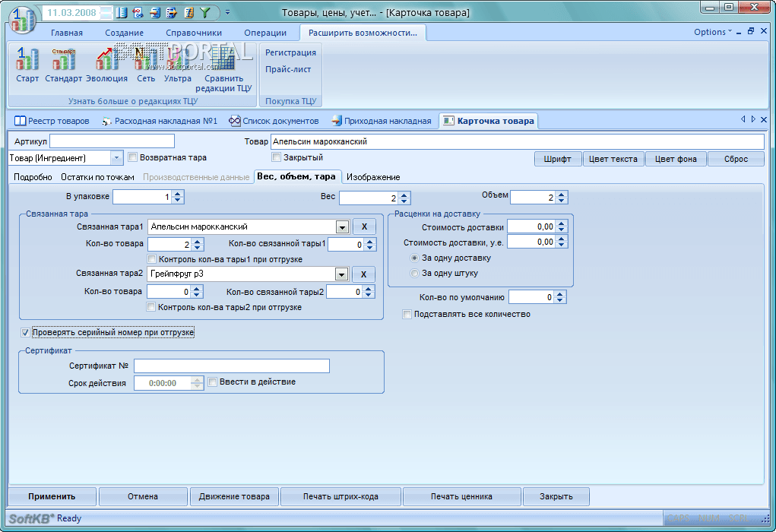
Task: Click the Прайс-лист link
Action: click(288, 69)
